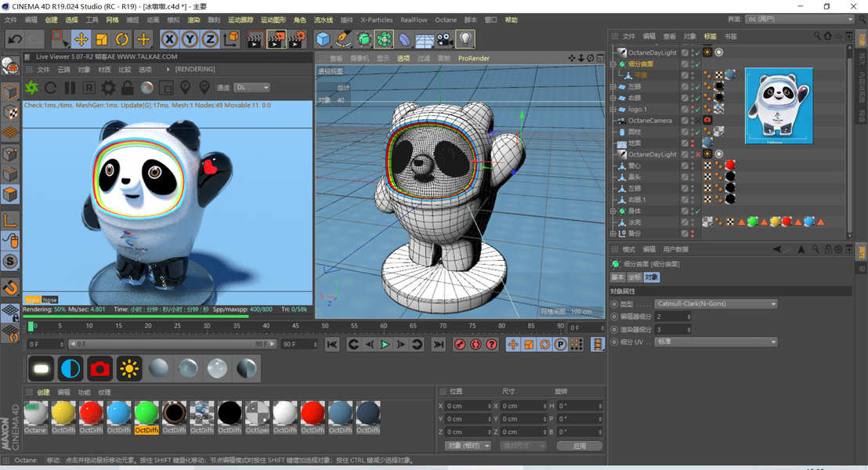Expand the 左眼 object tree node

pos(613,87)
